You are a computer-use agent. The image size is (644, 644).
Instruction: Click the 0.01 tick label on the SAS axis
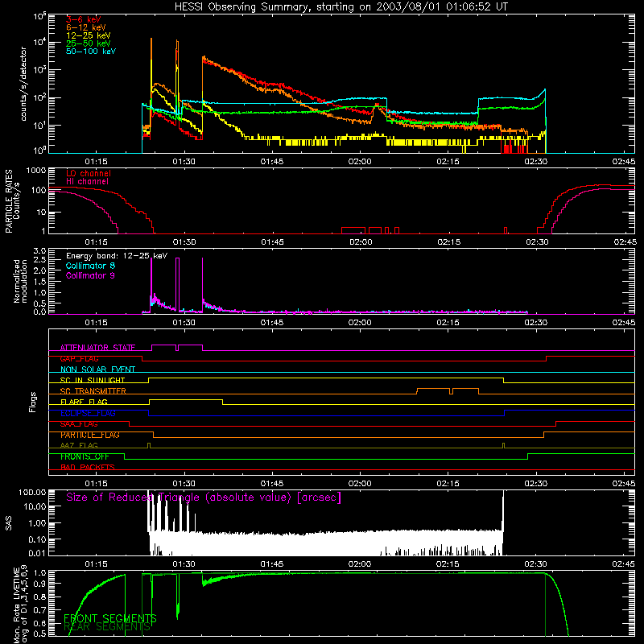coord(37,553)
